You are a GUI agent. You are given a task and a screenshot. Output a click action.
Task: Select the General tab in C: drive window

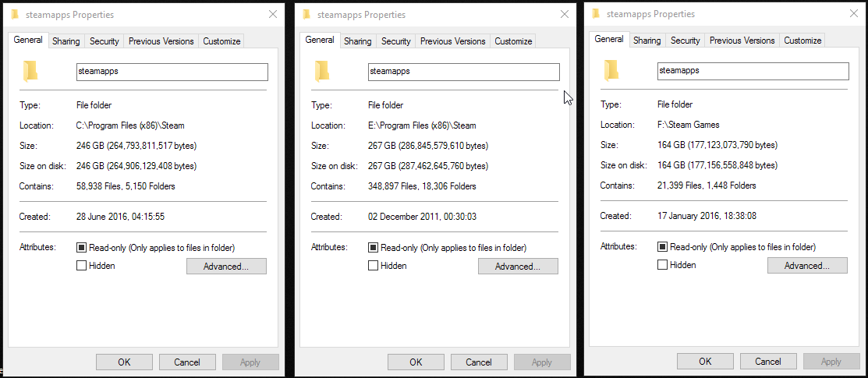point(28,40)
